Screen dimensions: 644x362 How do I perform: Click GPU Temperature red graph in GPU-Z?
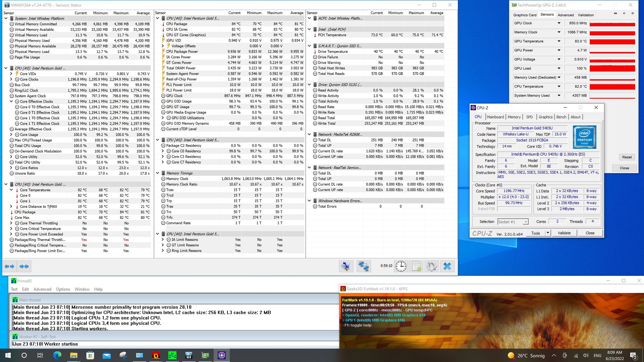612,41
